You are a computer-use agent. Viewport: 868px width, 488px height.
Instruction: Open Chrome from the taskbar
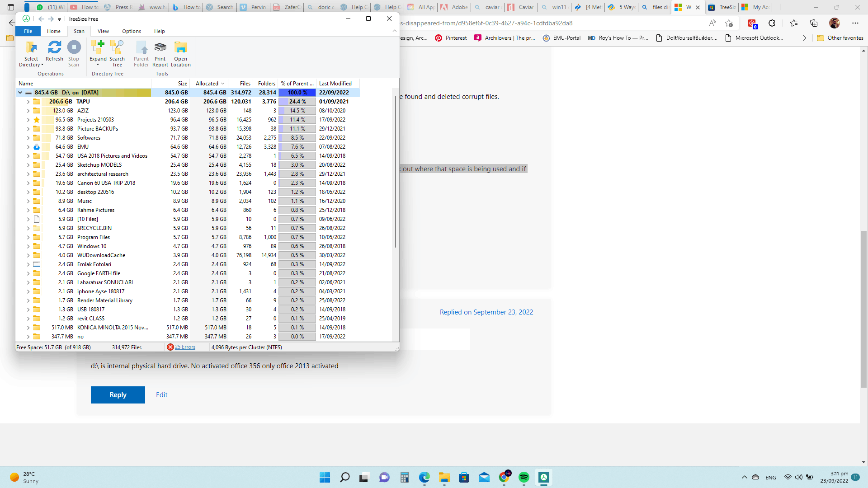[x=504, y=477]
